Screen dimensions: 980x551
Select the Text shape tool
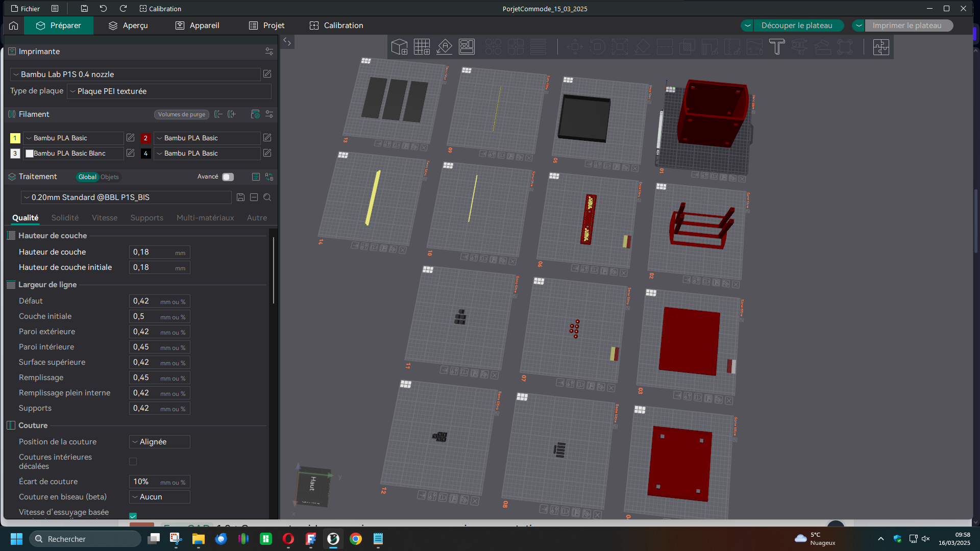coord(776,47)
